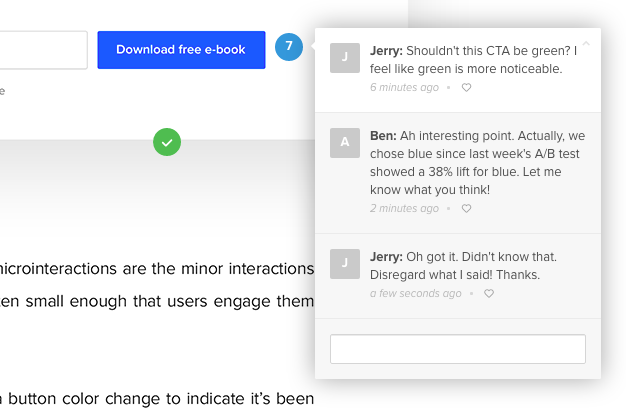Click 'Oh got it. Didn't know that' comment
This screenshot has width=626, height=416.
(463, 266)
